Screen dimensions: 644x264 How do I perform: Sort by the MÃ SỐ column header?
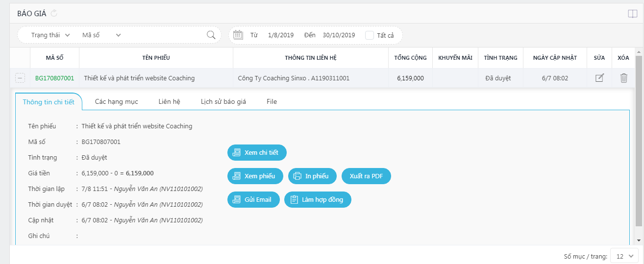pyautogui.click(x=54, y=58)
